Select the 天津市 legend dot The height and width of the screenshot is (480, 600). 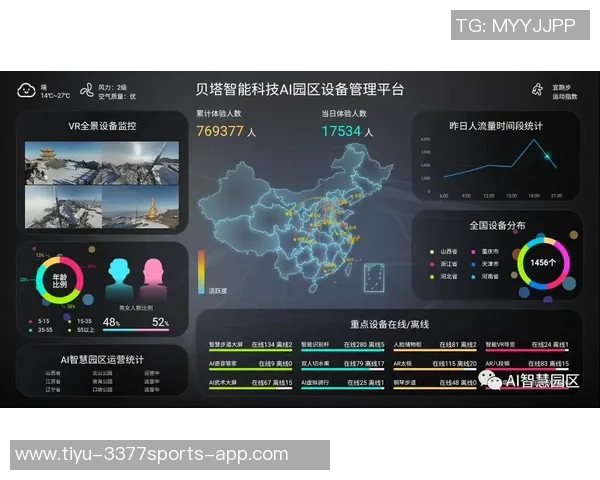(473, 264)
